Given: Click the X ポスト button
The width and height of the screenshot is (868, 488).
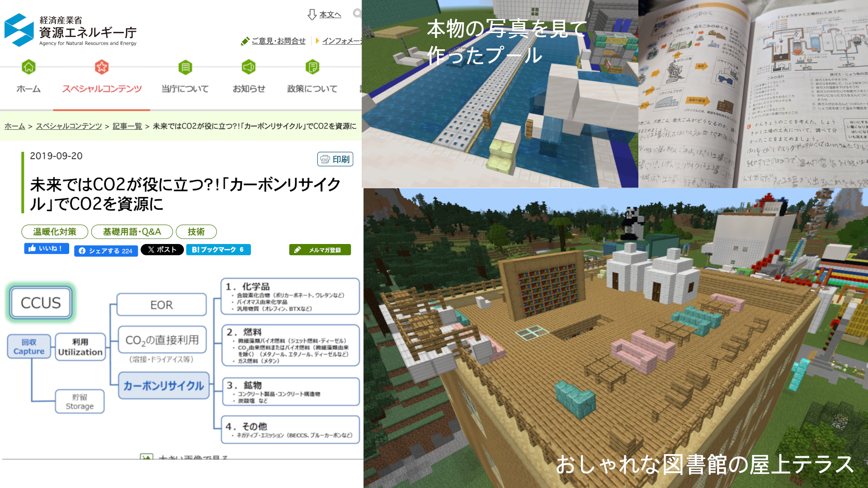Looking at the screenshot, I should (162, 249).
